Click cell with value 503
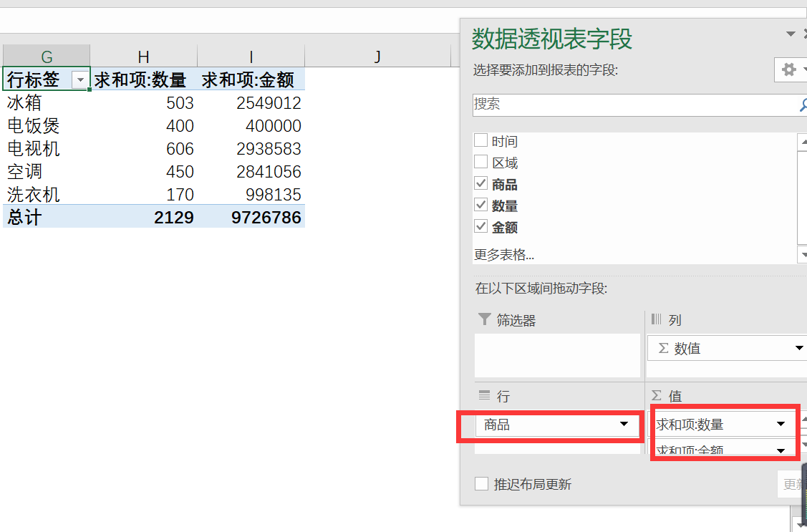 click(144, 102)
